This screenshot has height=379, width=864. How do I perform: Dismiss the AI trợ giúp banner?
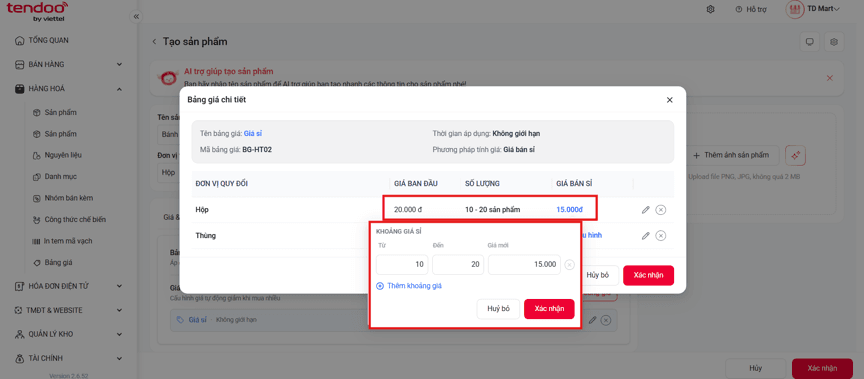(830, 78)
